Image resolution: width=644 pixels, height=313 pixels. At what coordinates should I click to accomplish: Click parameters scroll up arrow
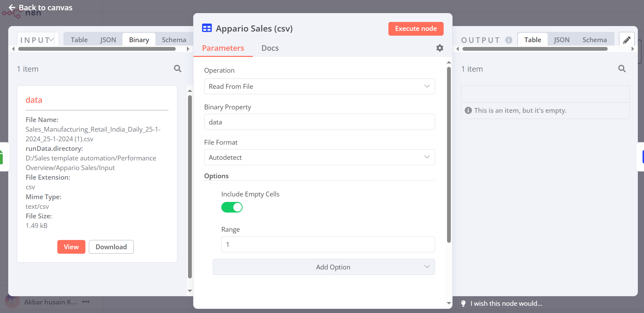click(x=449, y=62)
